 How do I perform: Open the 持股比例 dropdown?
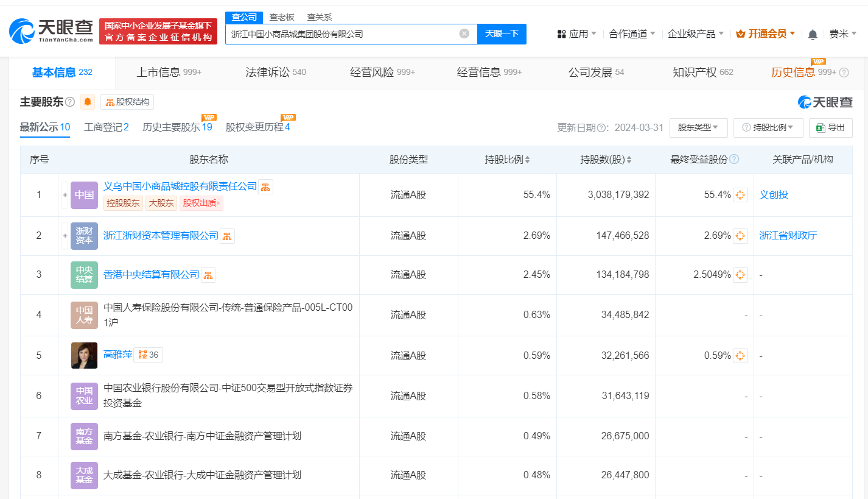point(768,128)
